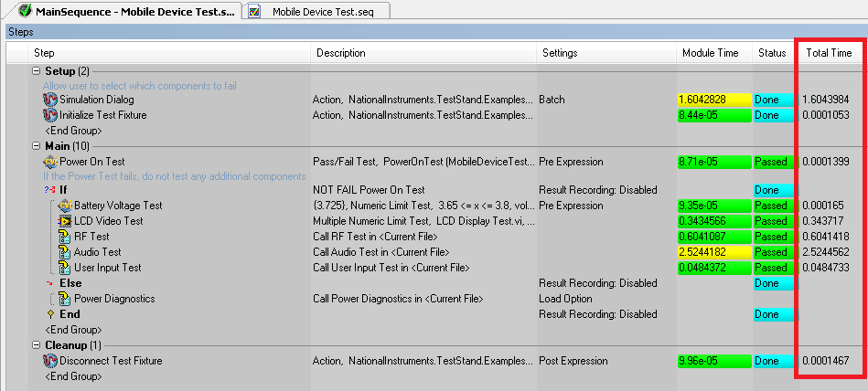
Task: Switch to the Mobile Device Test.seq tab
Action: 317,11
